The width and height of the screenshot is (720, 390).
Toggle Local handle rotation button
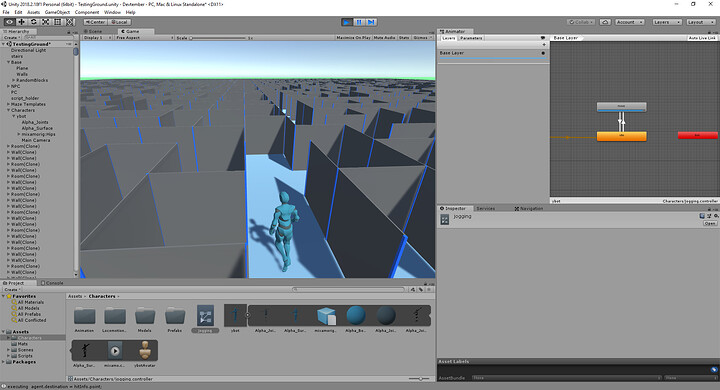click(x=119, y=22)
